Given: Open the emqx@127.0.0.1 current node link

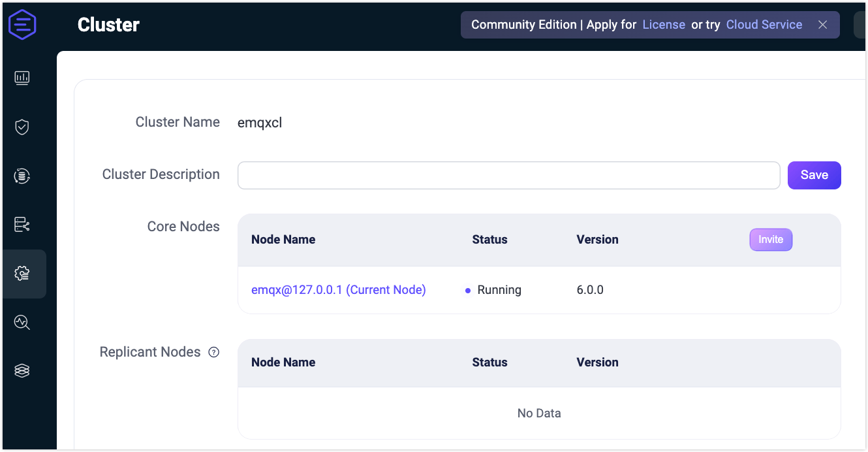Looking at the screenshot, I should (338, 290).
